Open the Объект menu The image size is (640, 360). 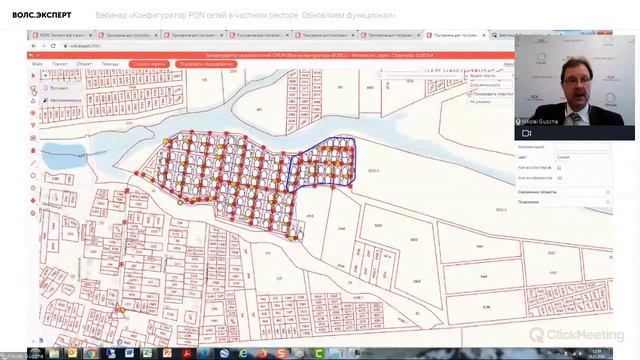click(84, 64)
